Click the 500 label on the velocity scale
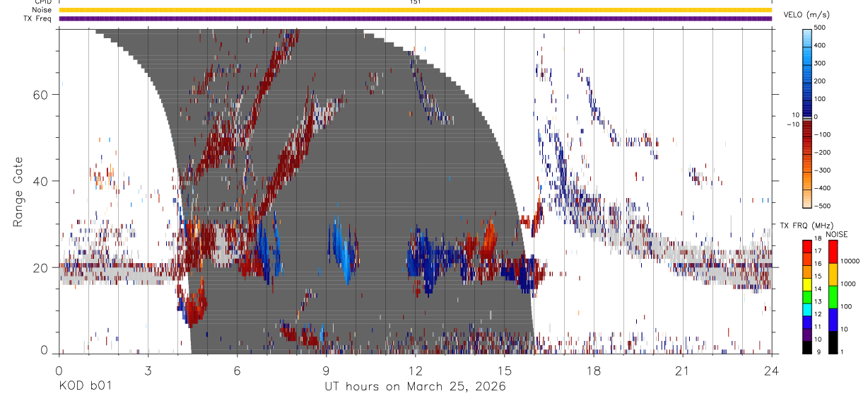The image size is (868, 401). click(820, 28)
